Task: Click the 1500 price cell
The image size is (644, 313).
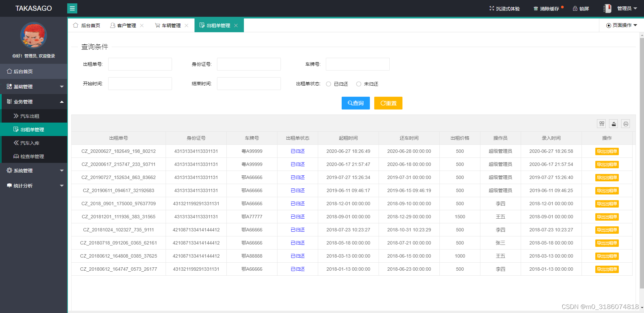Action: [460, 217]
